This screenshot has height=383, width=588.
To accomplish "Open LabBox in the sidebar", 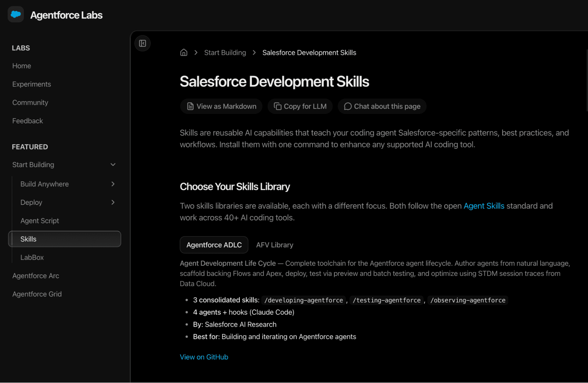I will pyautogui.click(x=32, y=257).
